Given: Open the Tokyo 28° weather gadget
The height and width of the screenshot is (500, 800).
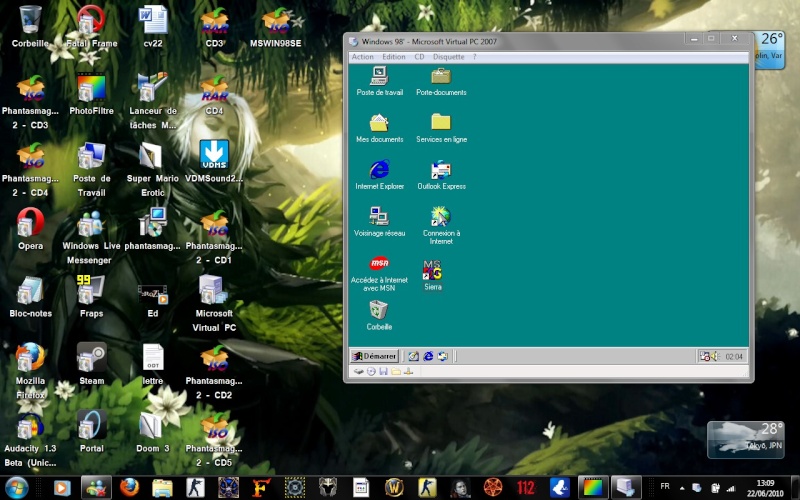Looking at the screenshot, I should [x=745, y=439].
